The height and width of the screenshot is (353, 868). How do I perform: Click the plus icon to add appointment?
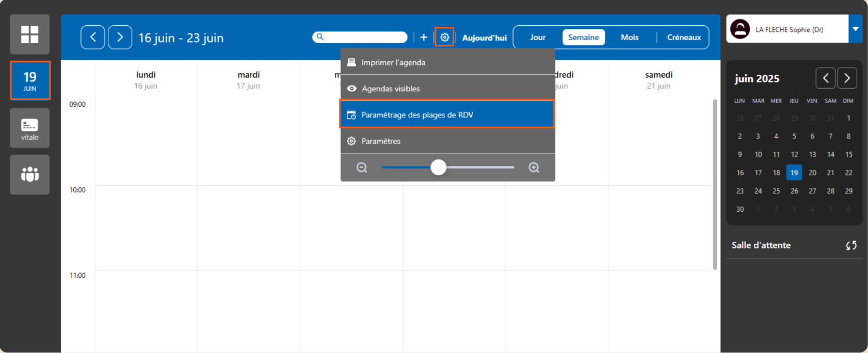point(424,37)
